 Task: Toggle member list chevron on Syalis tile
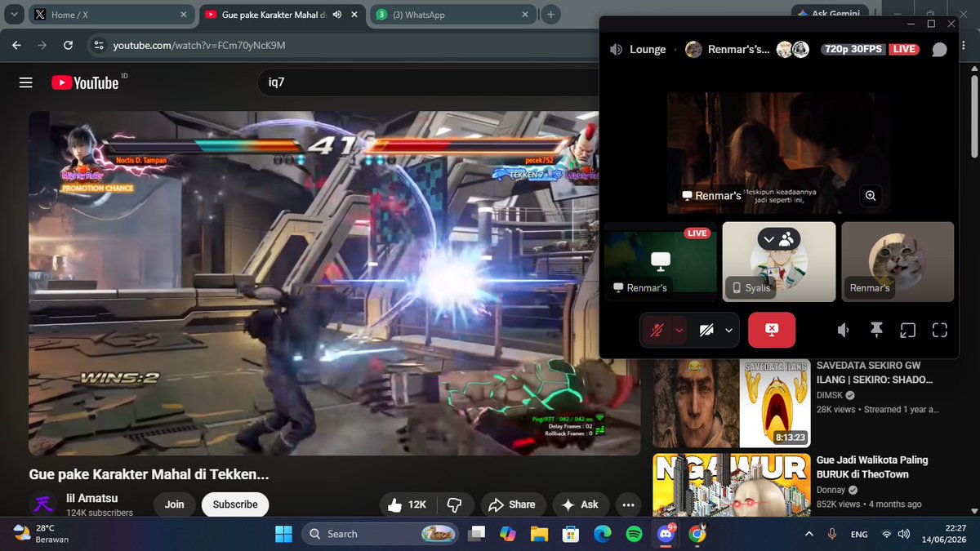tap(769, 239)
